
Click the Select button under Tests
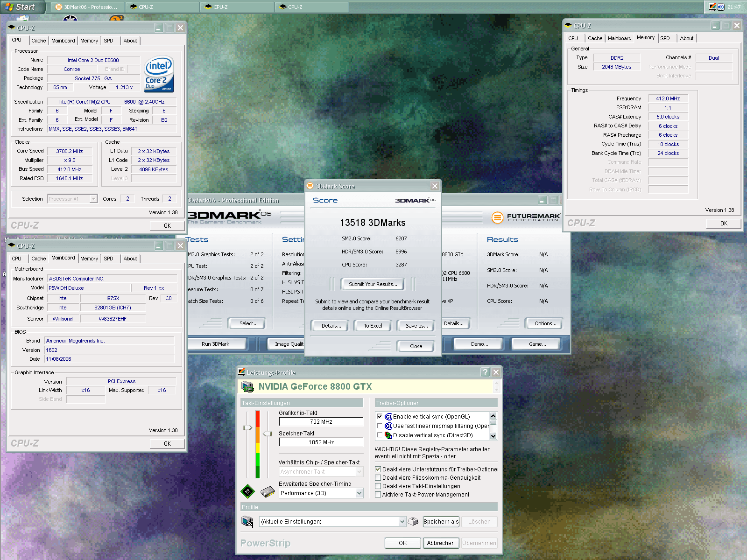[248, 323]
